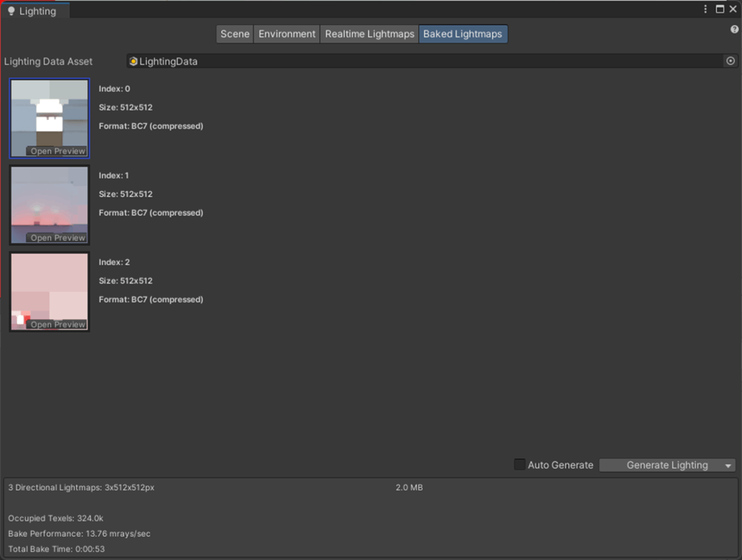Viewport: 742px width, 560px height.
Task: Open Preview for lightmap Index 2
Action: click(x=57, y=325)
